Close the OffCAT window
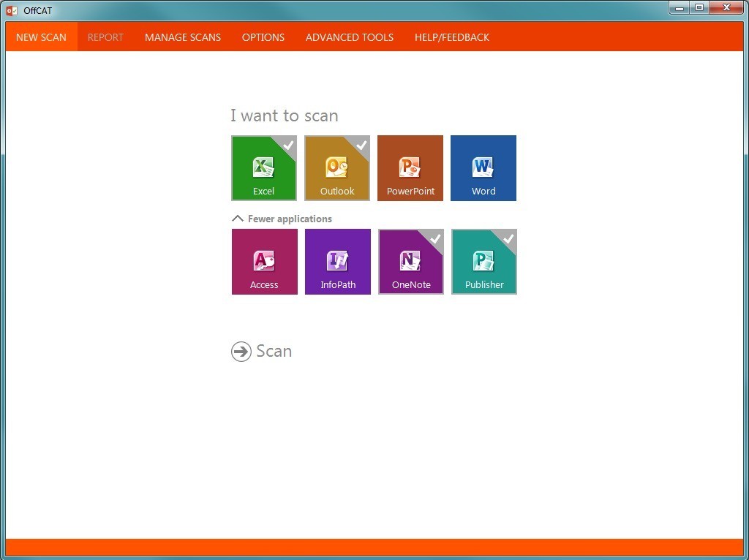 (726, 8)
